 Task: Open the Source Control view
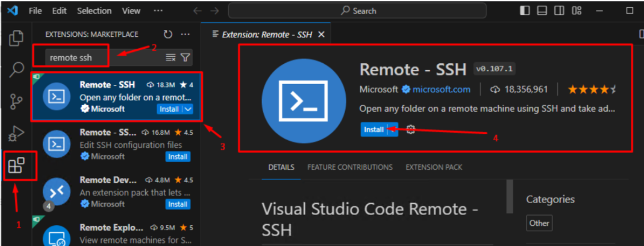point(17,102)
